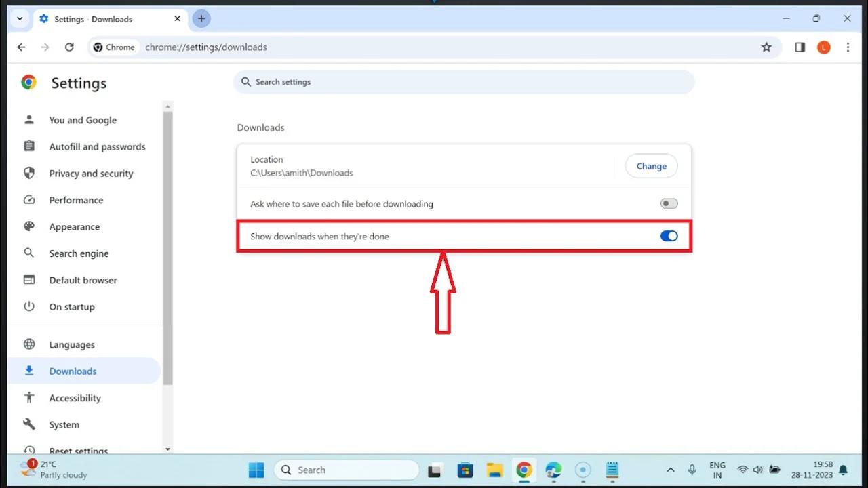The image size is (868, 488).
Task: Open the profile avatar menu
Action: [824, 47]
